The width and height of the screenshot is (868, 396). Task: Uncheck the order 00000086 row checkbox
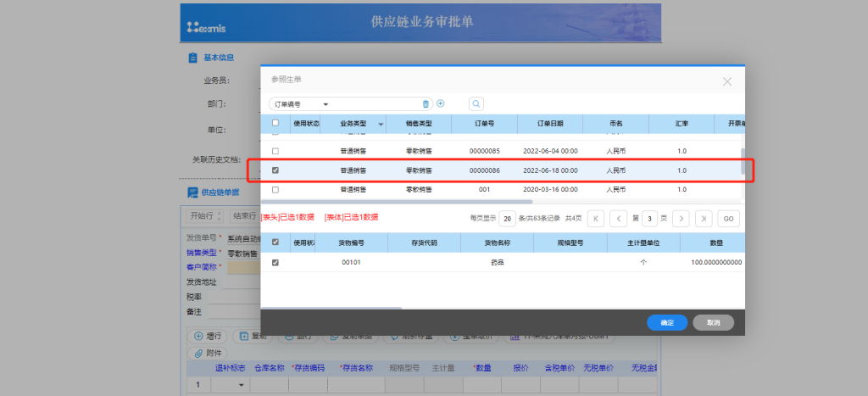(x=275, y=170)
